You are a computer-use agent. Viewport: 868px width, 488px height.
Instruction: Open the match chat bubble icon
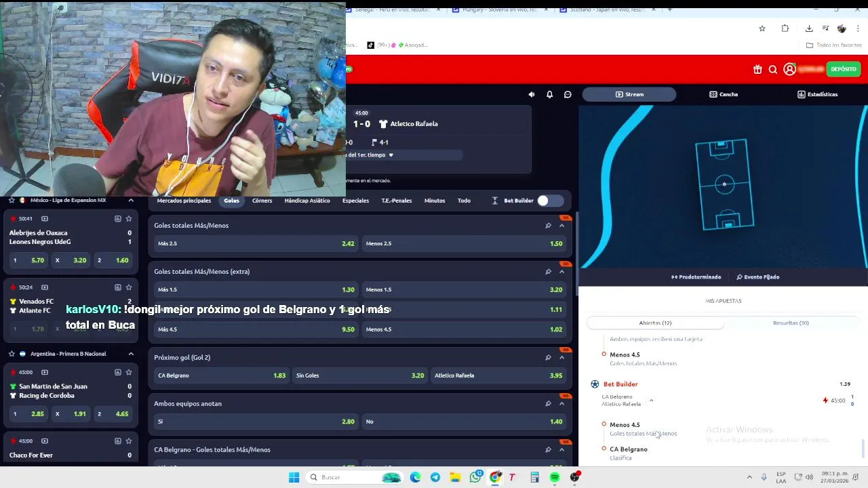(x=568, y=94)
